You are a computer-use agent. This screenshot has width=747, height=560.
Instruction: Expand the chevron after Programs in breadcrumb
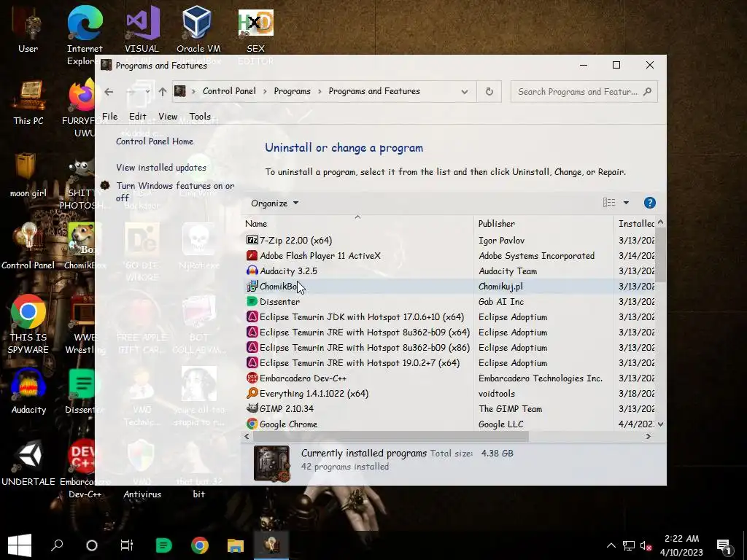point(320,91)
